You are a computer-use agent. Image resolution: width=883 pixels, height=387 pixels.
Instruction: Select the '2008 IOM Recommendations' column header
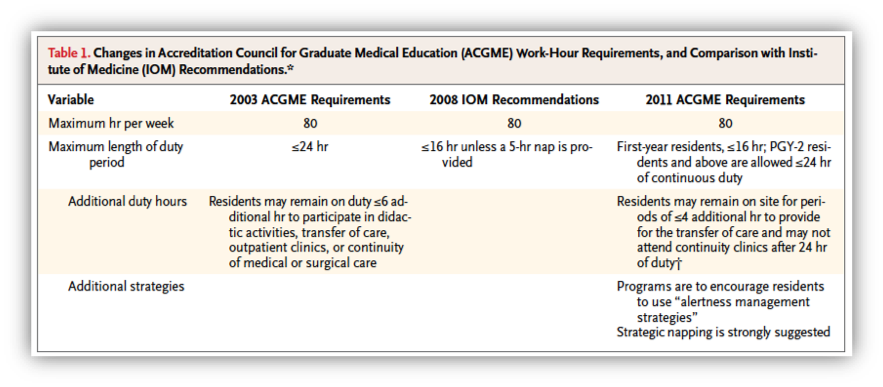tap(514, 100)
